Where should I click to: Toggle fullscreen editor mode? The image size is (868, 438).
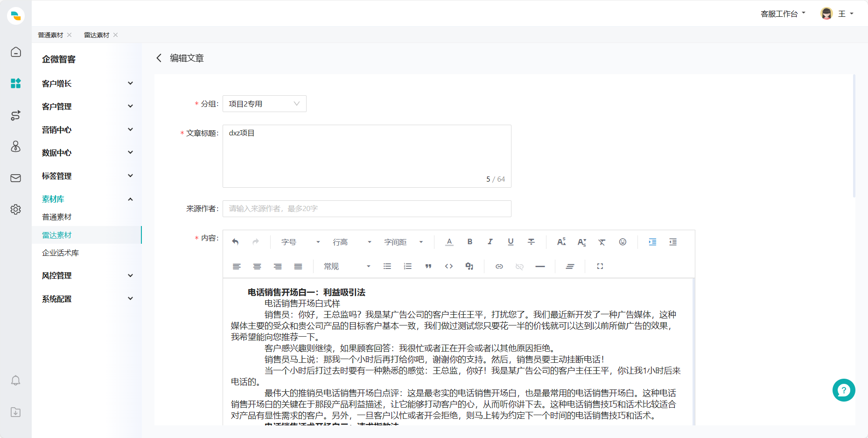(600, 266)
